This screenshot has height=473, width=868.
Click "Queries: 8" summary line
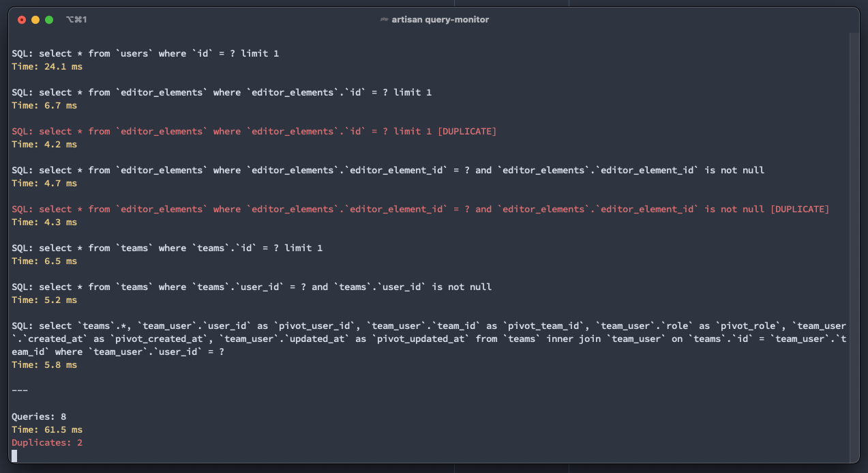pyautogui.click(x=39, y=416)
